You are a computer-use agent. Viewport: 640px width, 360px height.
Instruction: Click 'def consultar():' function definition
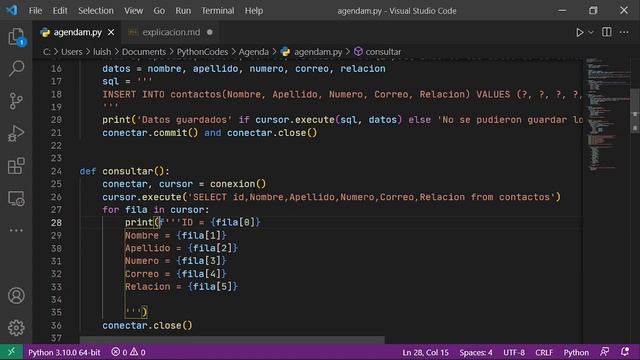point(124,171)
